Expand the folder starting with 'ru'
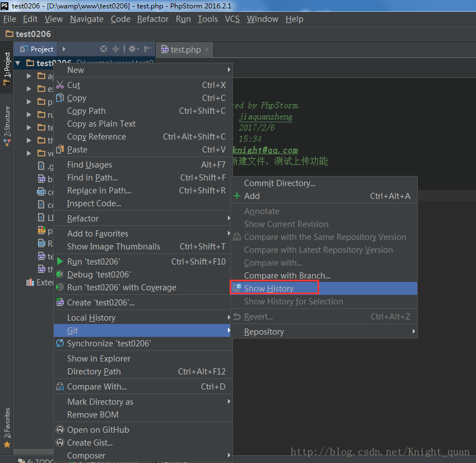The height and width of the screenshot is (463, 476). pyautogui.click(x=29, y=114)
